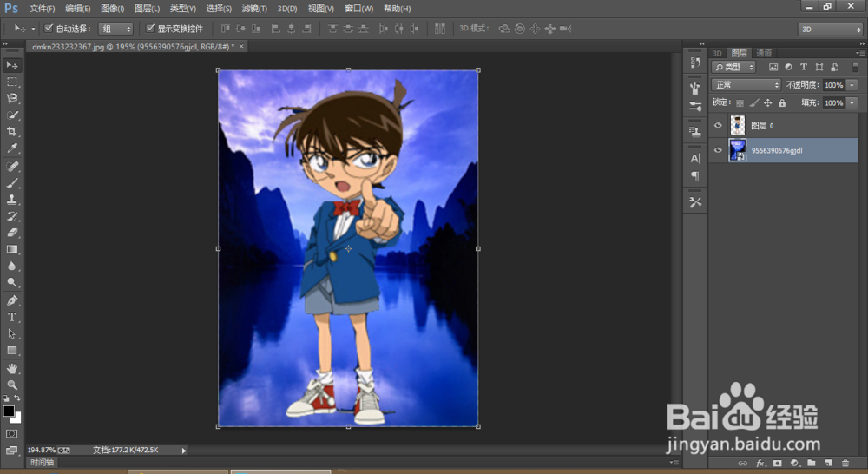Toggle the layer filter switch
Viewport: 868px width, 474px height.
pyautogui.click(x=855, y=67)
